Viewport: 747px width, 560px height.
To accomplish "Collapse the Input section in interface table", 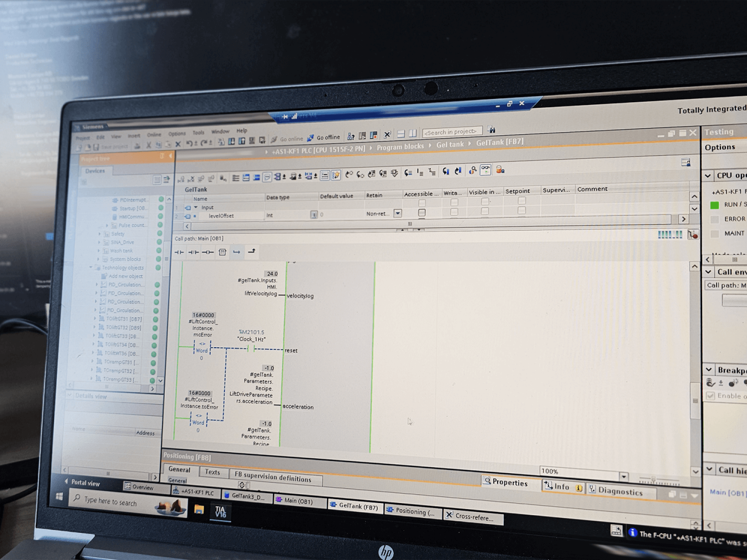I will [196, 207].
